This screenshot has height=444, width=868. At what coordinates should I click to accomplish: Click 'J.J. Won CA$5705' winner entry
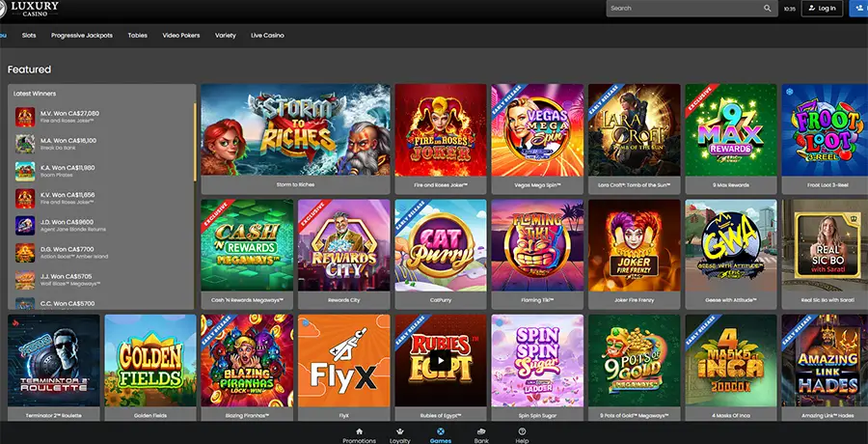[x=66, y=276]
